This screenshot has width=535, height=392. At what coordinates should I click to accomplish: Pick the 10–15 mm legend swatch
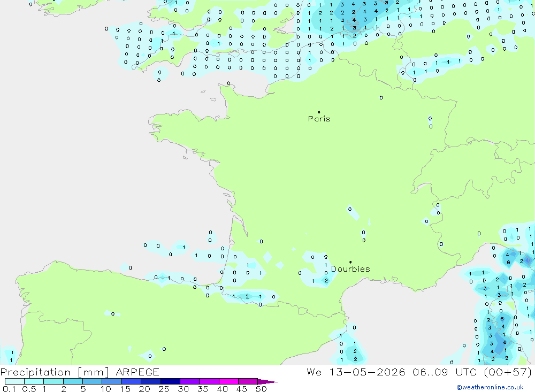tap(112, 381)
